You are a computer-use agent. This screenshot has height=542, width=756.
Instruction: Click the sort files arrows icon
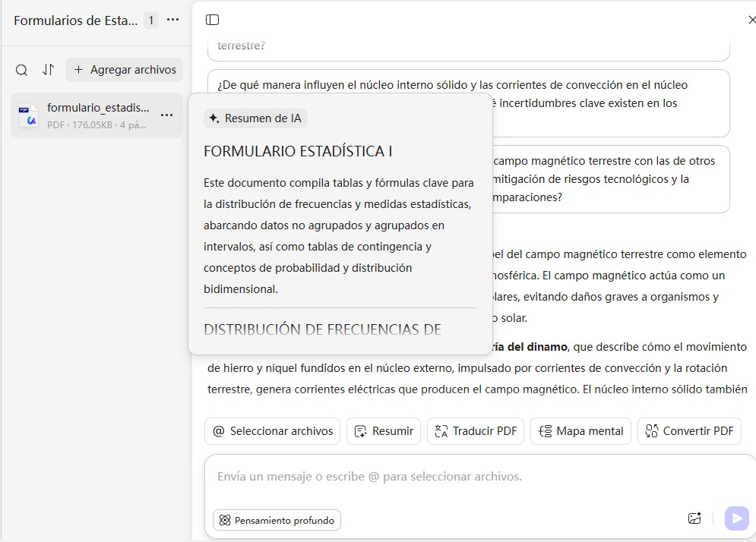[48, 70]
